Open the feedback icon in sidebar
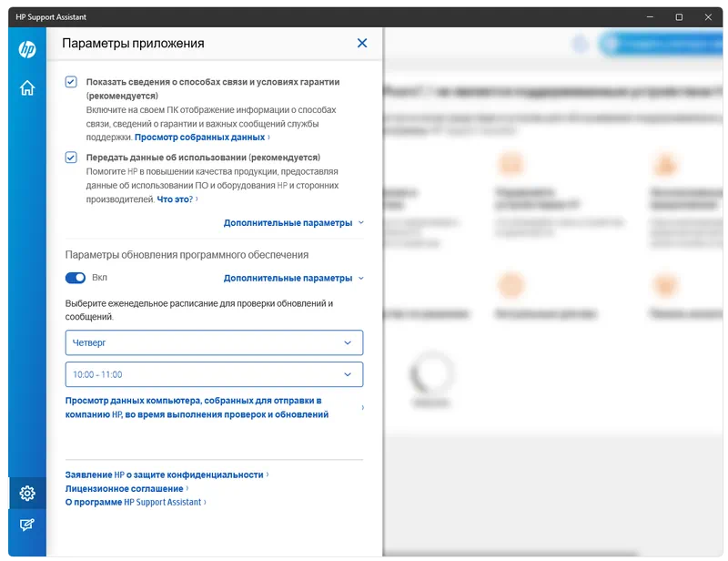The image size is (728, 561). coord(27,525)
